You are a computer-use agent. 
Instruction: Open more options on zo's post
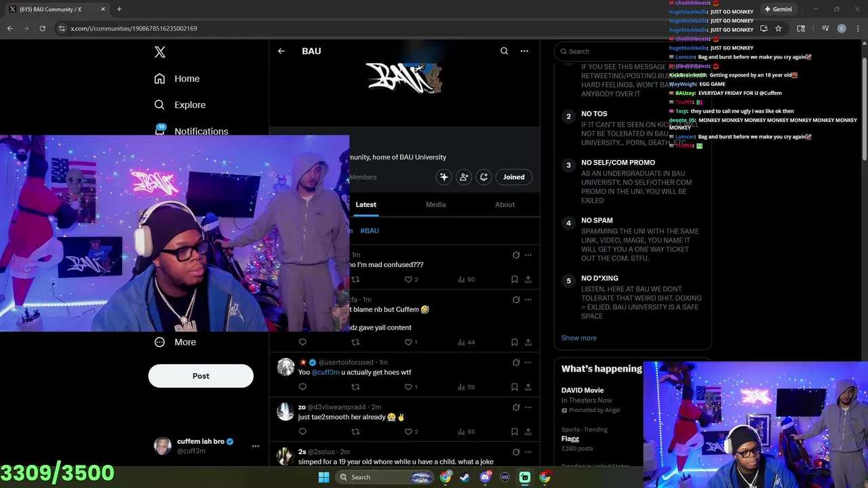pos(528,407)
